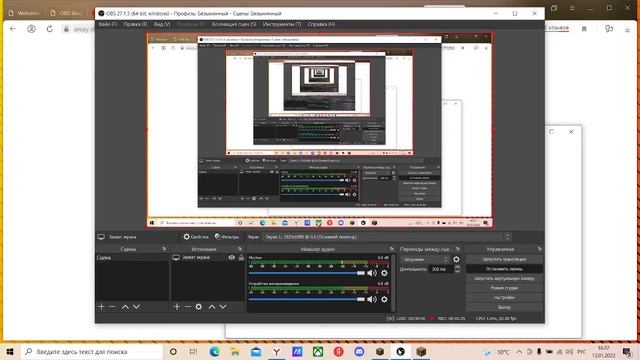The height and width of the screenshot is (360, 640).
Task: Open notification center in taskbar
Action: tap(627, 351)
